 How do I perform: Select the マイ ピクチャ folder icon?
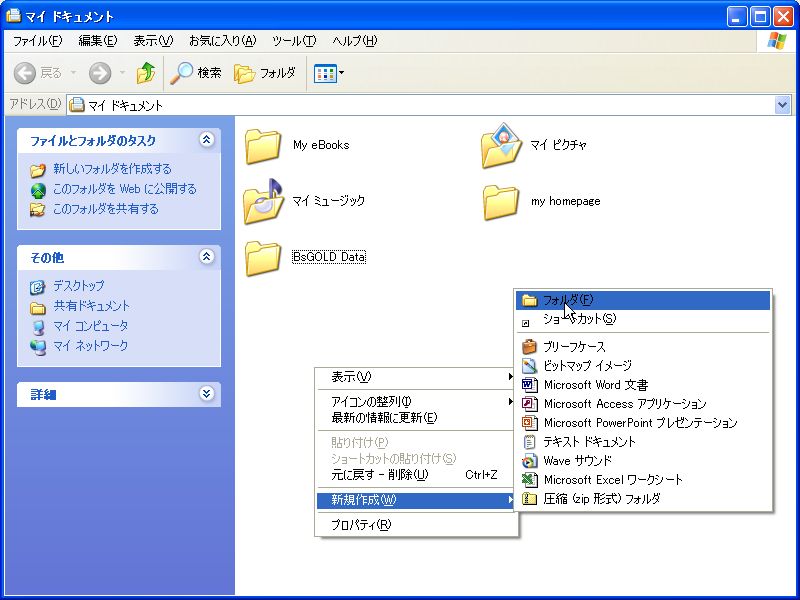click(501, 145)
